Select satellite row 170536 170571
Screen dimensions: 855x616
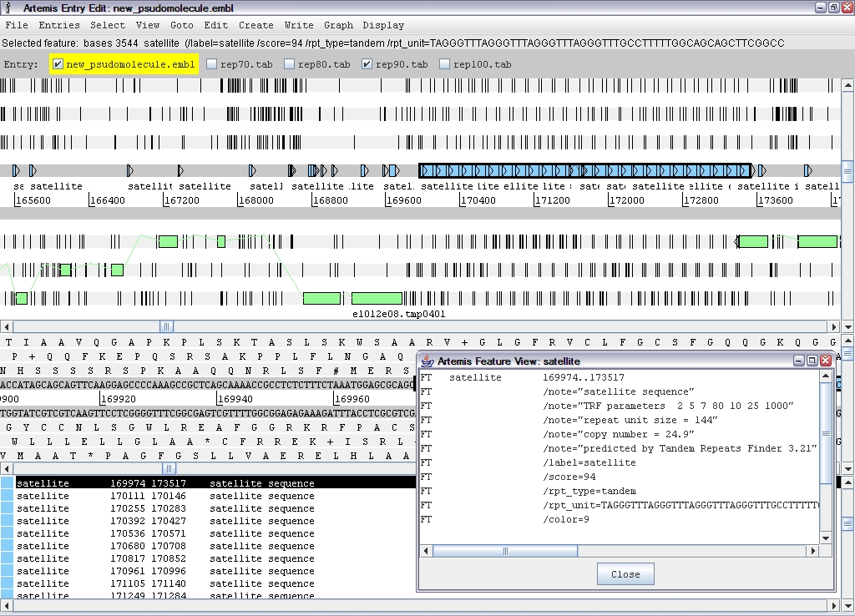point(208,533)
